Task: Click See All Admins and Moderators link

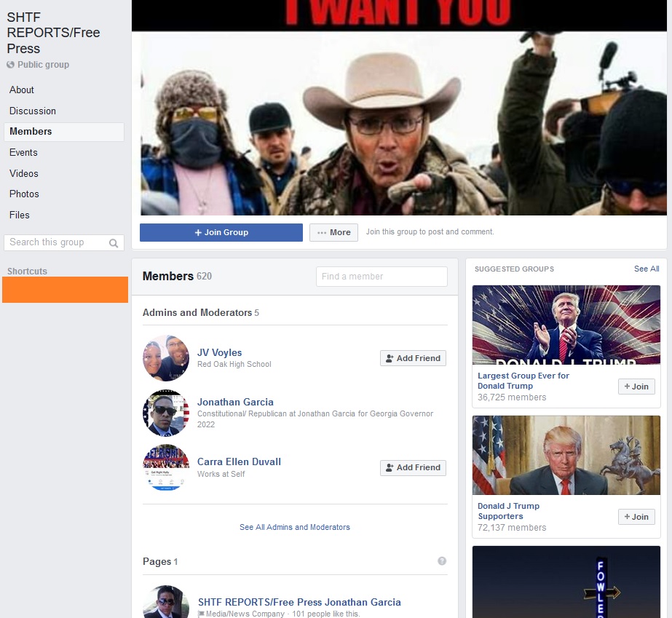Action: click(x=295, y=527)
